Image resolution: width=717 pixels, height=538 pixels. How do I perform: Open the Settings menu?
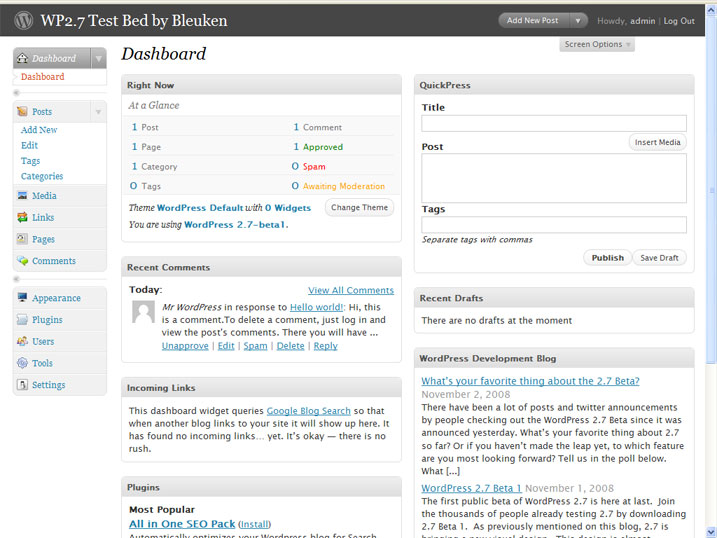click(x=48, y=385)
